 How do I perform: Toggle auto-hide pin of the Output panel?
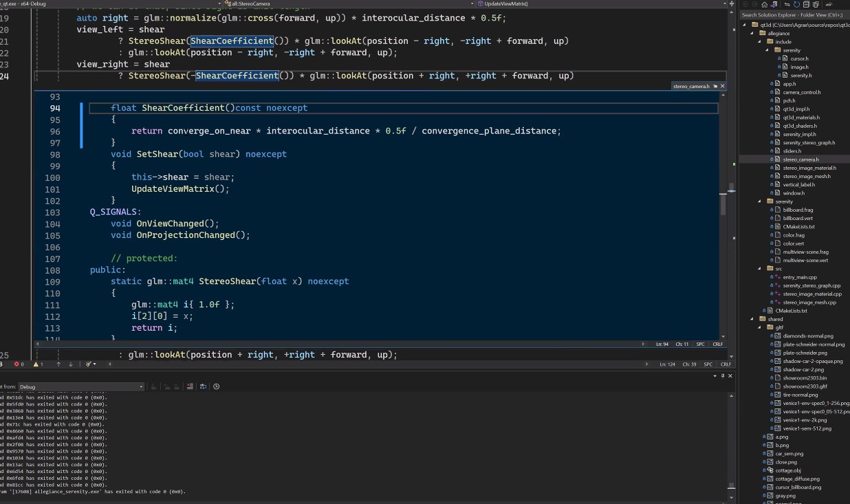[723, 376]
